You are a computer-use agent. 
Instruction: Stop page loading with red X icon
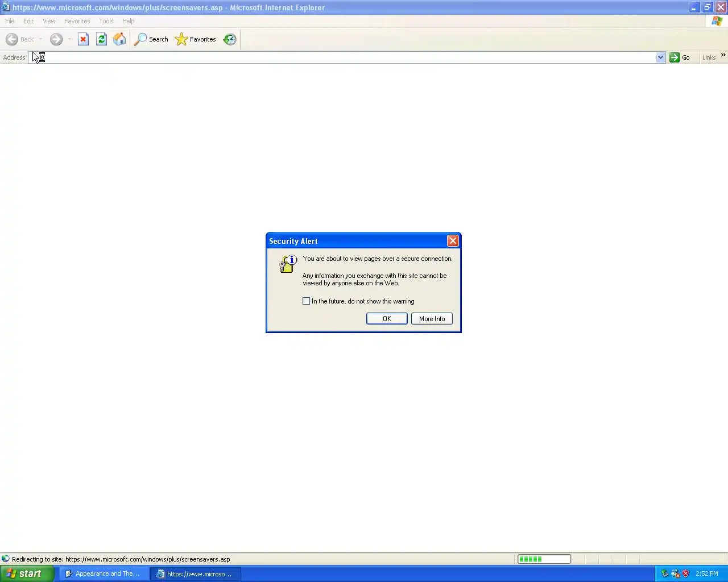[x=83, y=39]
